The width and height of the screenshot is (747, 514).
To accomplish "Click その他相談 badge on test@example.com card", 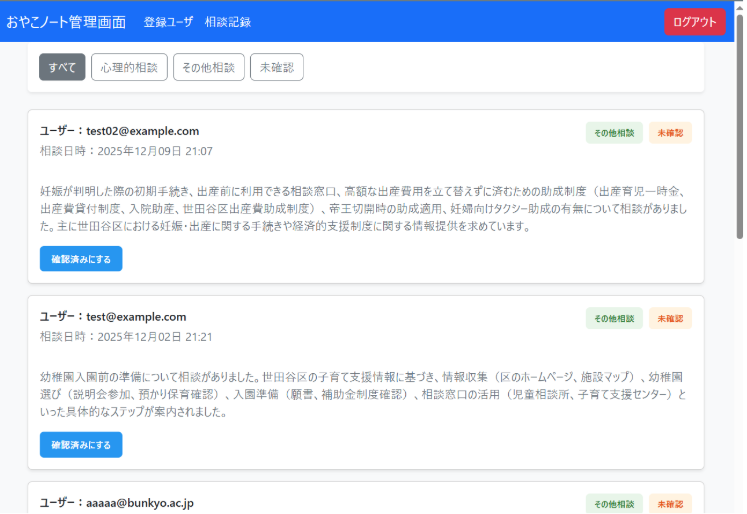I will point(614,319).
